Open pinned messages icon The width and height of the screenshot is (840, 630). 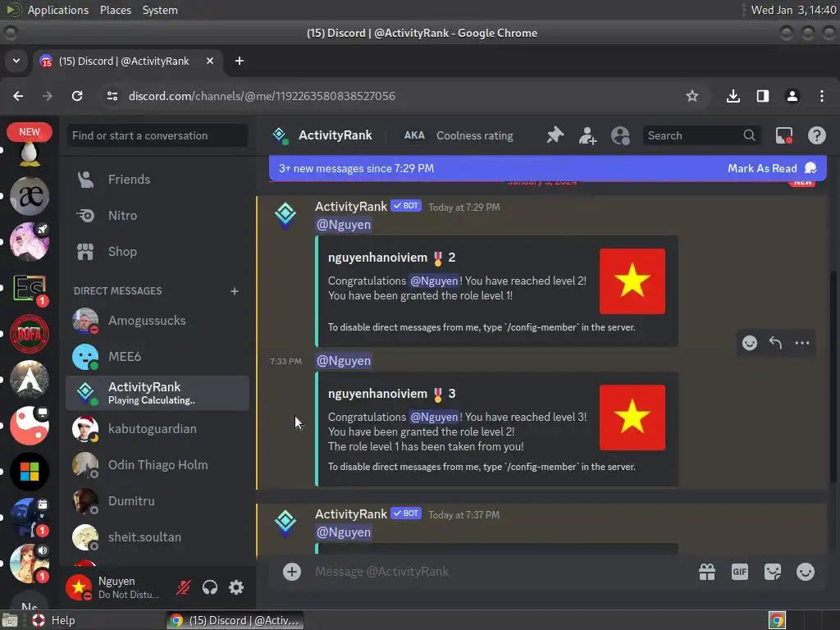click(x=555, y=135)
